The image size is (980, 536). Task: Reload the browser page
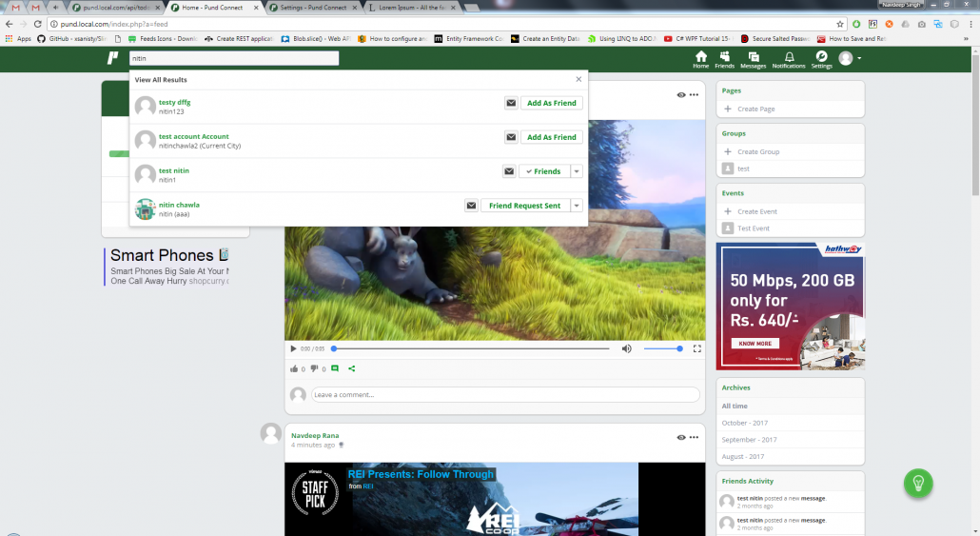pyautogui.click(x=37, y=24)
